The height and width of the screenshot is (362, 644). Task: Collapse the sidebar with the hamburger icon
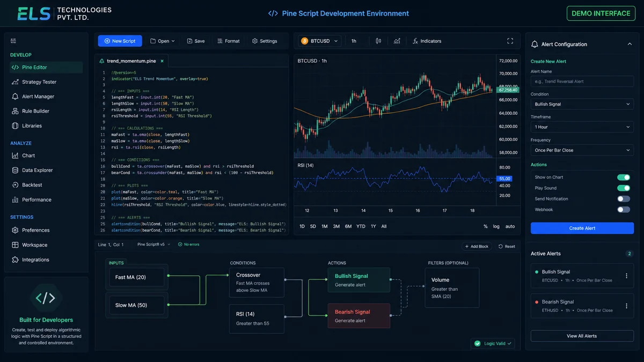click(x=13, y=41)
